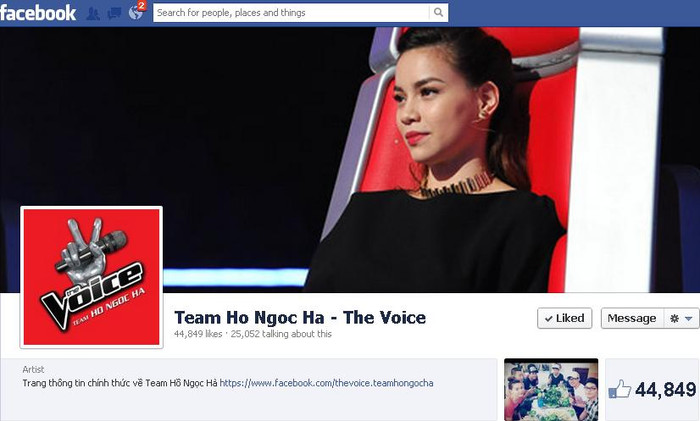Open the group photo thumbnail
This screenshot has width=700, height=421.
click(551, 389)
